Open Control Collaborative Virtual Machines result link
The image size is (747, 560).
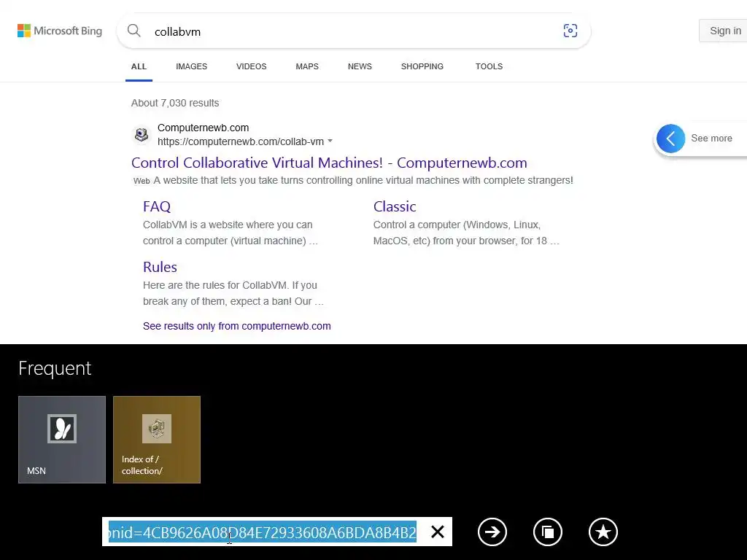coord(329,163)
